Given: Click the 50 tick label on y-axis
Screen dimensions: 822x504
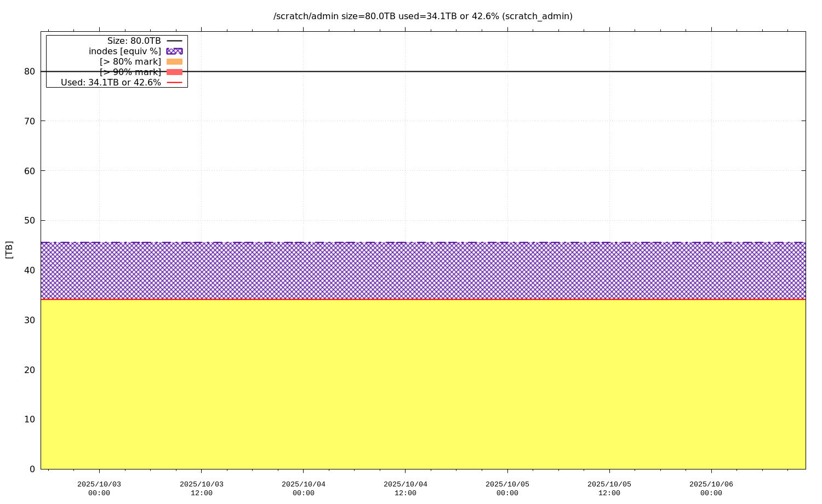Looking at the screenshot, I should point(30,220).
